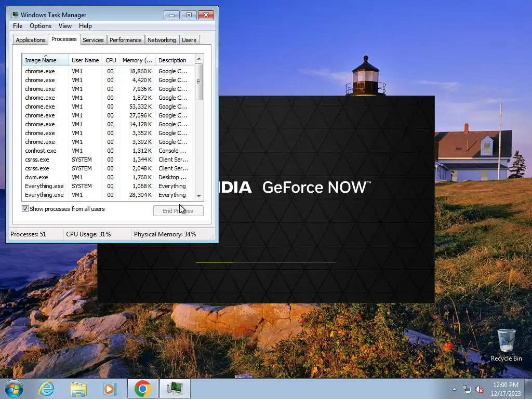Open Windows Explorer folder icon in taskbar
The height and width of the screenshot is (399, 532).
point(78,389)
